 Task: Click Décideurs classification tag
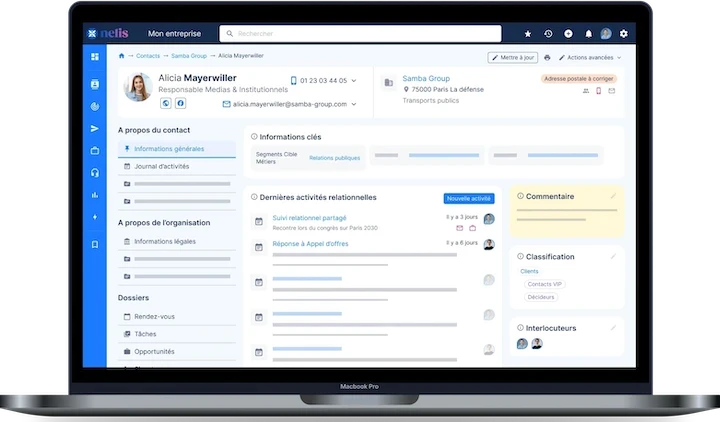pyautogui.click(x=541, y=297)
